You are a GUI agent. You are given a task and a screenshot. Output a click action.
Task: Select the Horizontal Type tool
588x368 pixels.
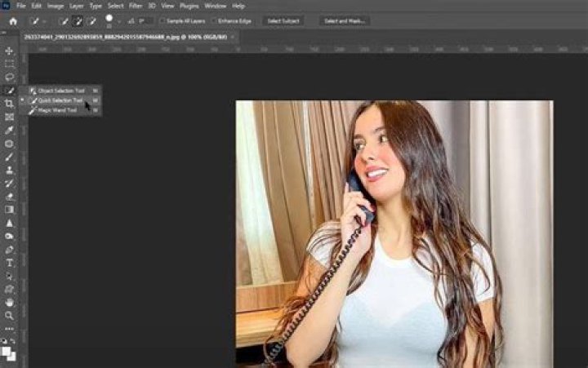pyautogui.click(x=10, y=263)
